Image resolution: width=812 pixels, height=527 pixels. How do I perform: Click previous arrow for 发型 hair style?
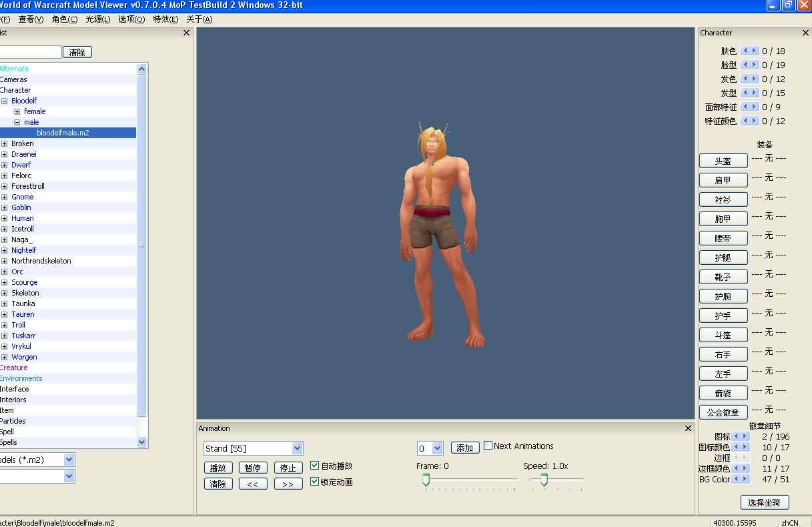[x=746, y=93]
